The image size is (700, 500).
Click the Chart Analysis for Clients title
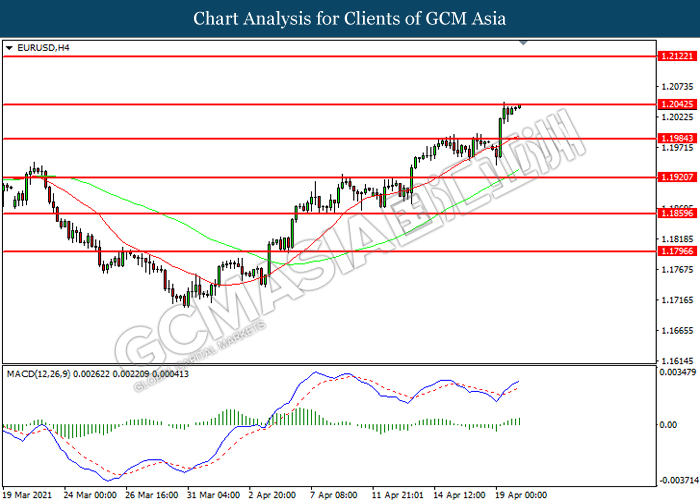(x=350, y=19)
